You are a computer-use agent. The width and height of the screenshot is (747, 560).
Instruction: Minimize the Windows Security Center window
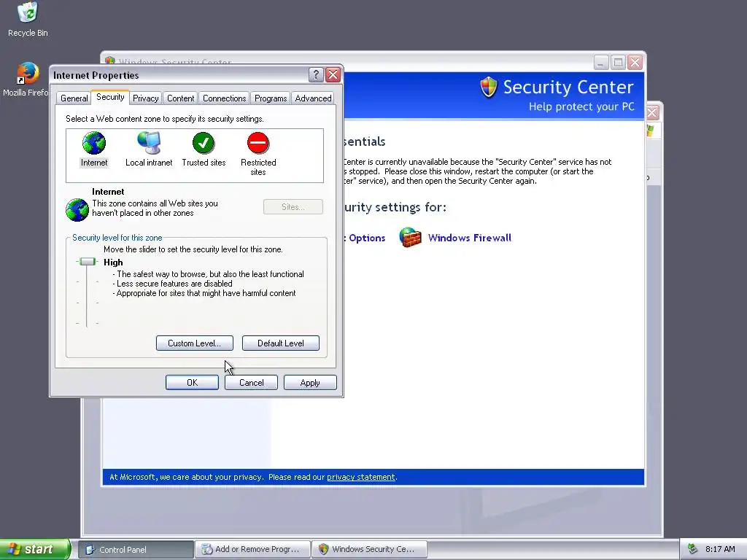(x=601, y=63)
